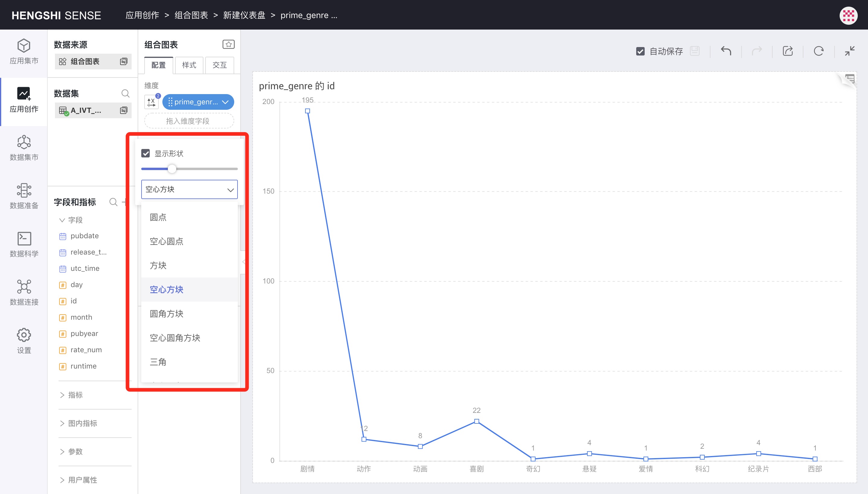Click the copy icon on A_IVT dataset

click(x=123, y=110)
